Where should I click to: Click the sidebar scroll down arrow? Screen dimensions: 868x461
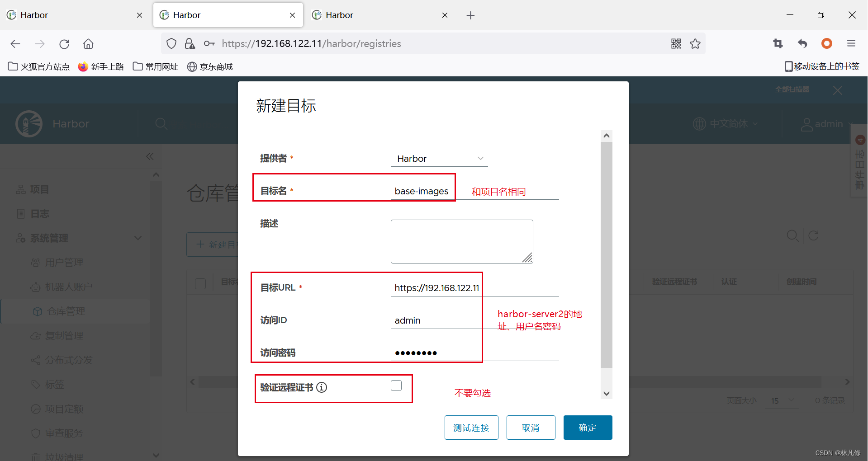click(x=156, y=456)
